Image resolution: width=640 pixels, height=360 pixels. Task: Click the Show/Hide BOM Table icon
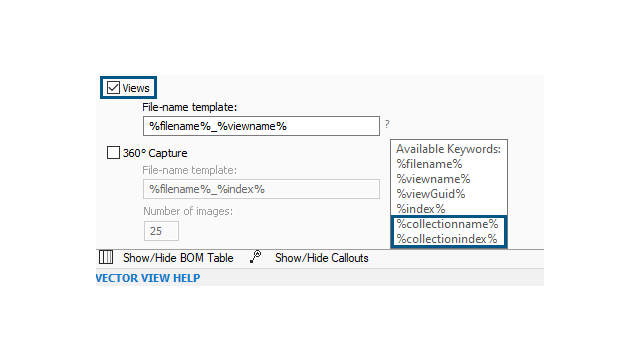coord(106,257)
